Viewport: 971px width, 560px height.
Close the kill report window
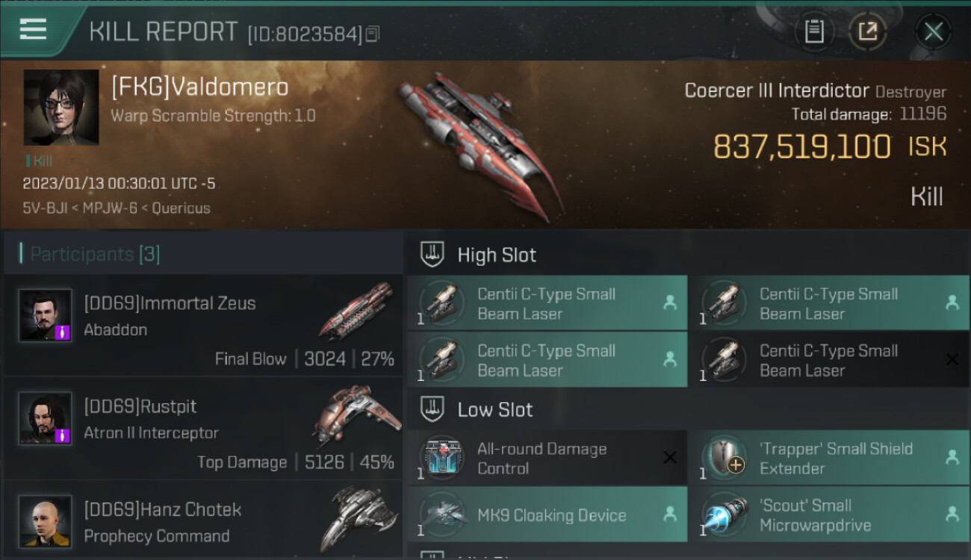coord(933,31)
